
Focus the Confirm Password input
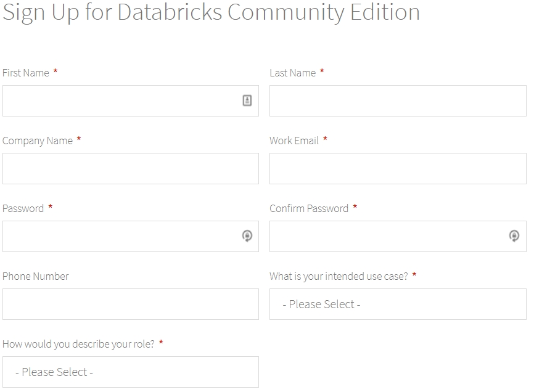coord(387,237)
